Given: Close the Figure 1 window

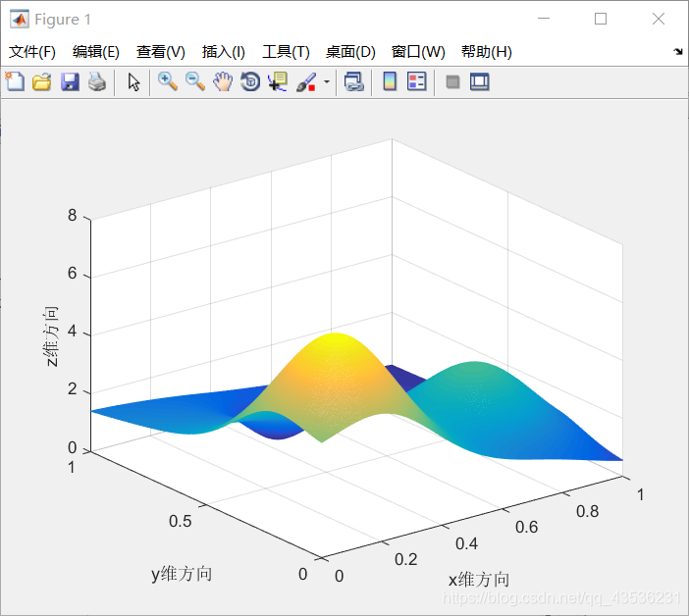Looking at the screenshot, I should [x=659, y=19].
